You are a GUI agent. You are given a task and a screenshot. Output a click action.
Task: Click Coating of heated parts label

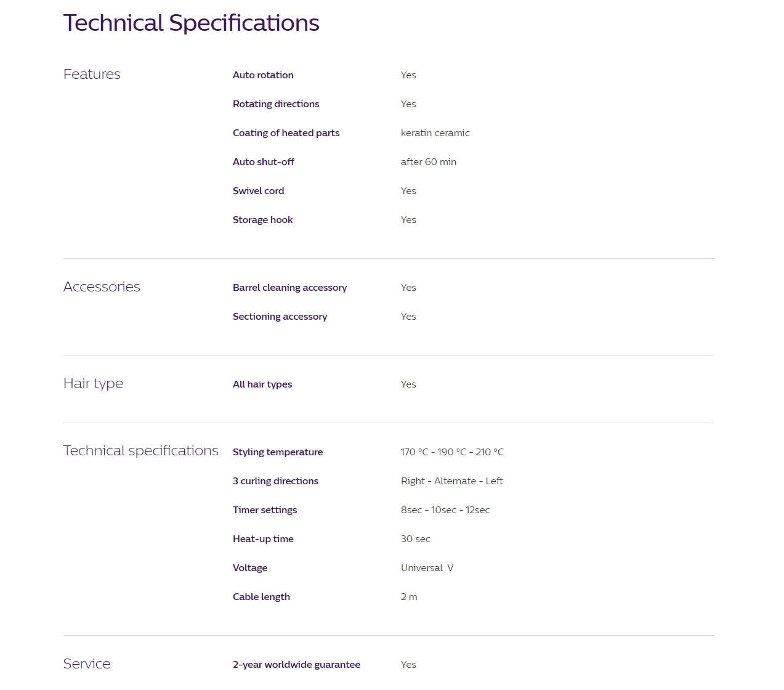click(x=286, y=133)
